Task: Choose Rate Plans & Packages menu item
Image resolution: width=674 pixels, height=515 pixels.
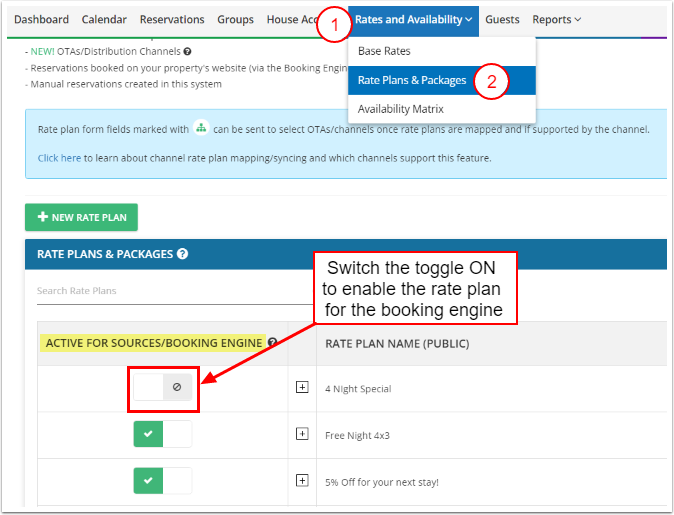Action: (x=411, y=80)
